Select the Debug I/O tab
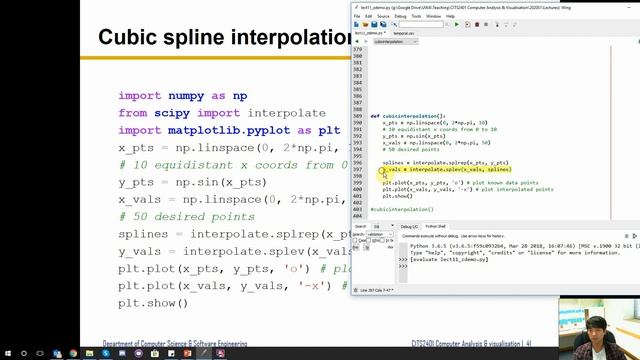This screenshot has height=360, width=640. click(x=409, y=226)
